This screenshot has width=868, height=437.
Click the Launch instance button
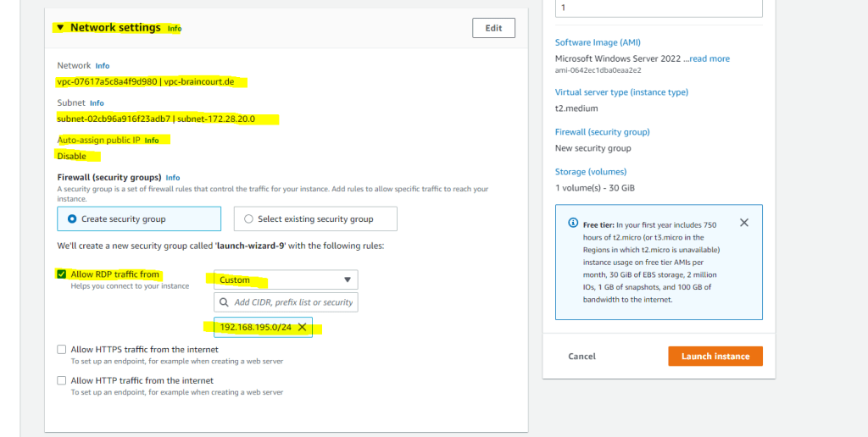pos(715,357)
